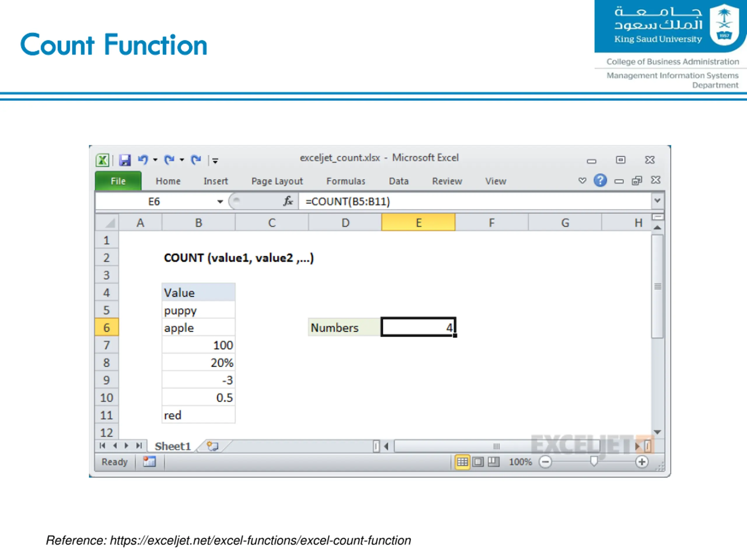Select the highlighted column E header
Screen dimensions: 747x560
tap(418, 223)
